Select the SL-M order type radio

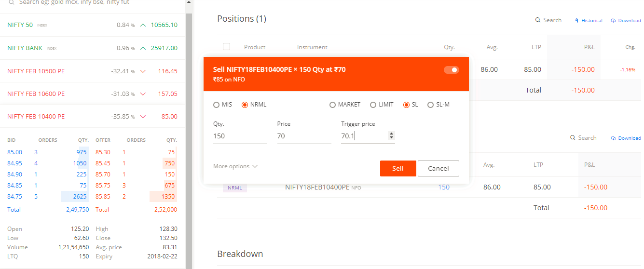pyautogui.click(x=431, y=105)
